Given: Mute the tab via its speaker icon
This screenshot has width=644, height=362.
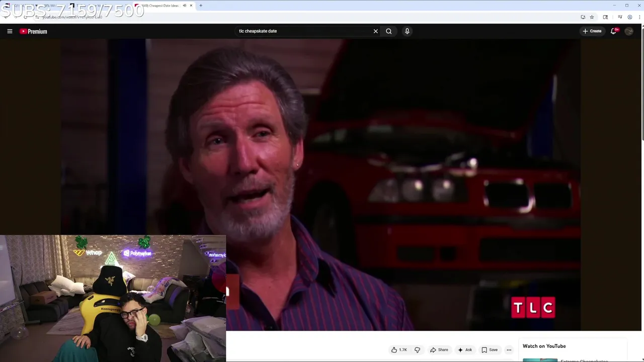Looking at the screenshot, I should pyautogui.click(x=184, y=6).
